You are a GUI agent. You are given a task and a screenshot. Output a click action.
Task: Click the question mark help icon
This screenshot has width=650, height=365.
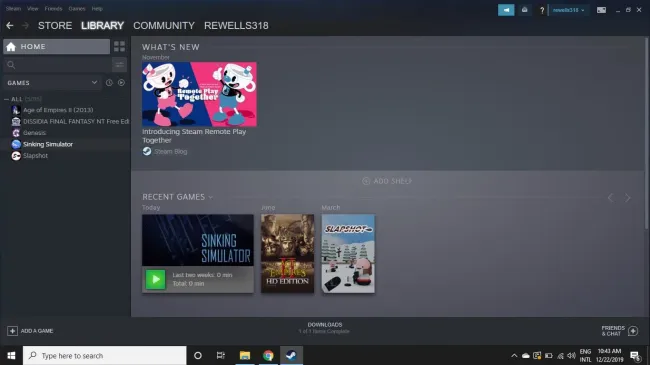pos(541,10)
